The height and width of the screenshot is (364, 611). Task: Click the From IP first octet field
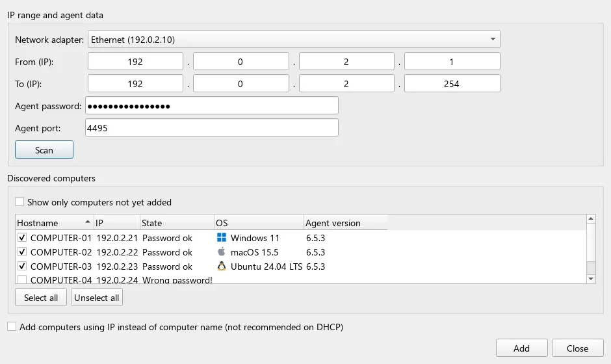tap(135, 62)
